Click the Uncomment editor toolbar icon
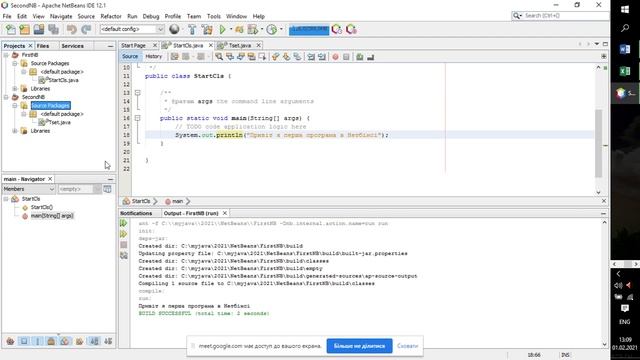This screenshot has height=360, width=640. click(371, 57)
